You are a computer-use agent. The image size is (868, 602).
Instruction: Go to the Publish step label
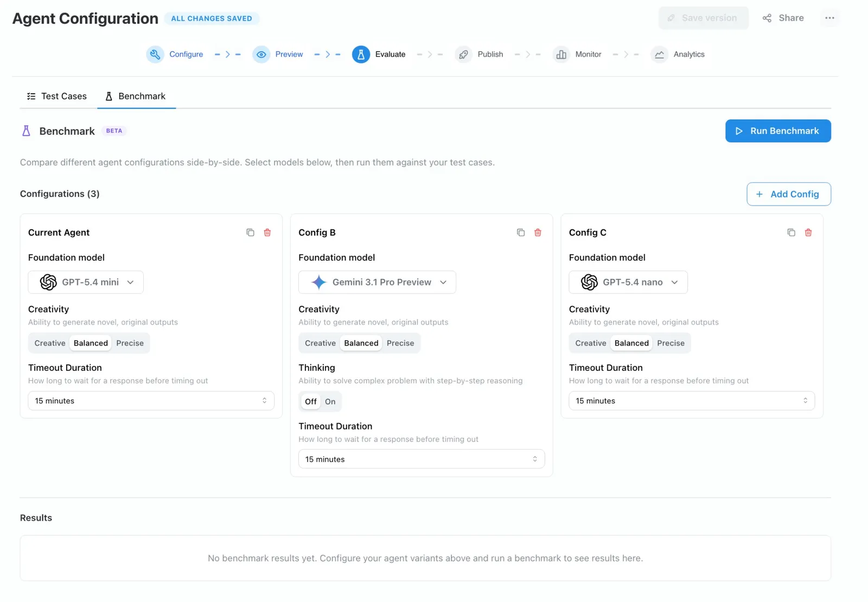490,54
